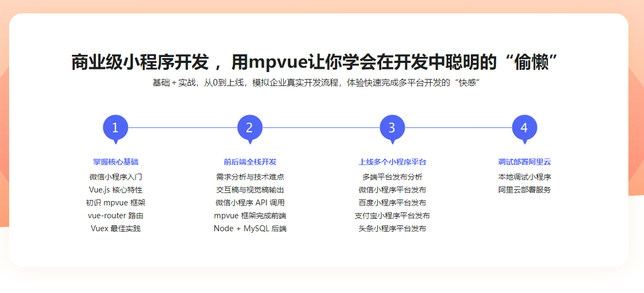This screenshot has width=644, height=293.
Task: Click the 阿里云部署服务 item
Action: [524, 190]
